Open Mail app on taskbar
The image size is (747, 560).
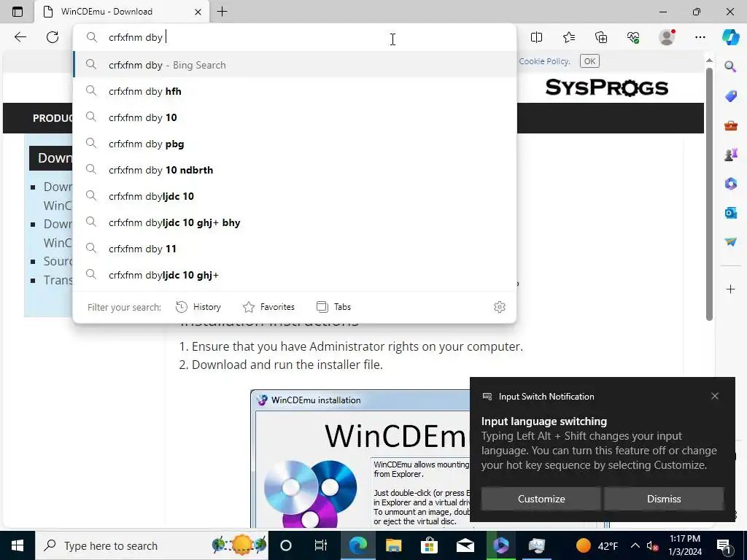(x=465, y=545)
